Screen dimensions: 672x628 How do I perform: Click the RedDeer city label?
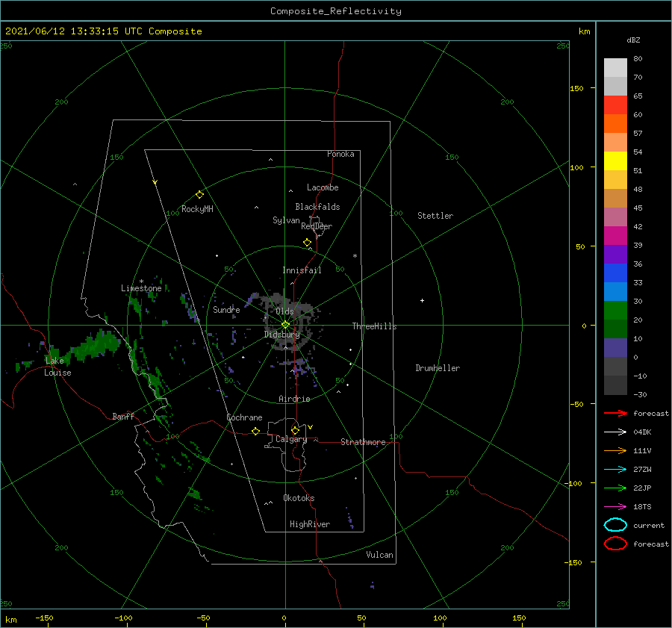pos(317,226)
